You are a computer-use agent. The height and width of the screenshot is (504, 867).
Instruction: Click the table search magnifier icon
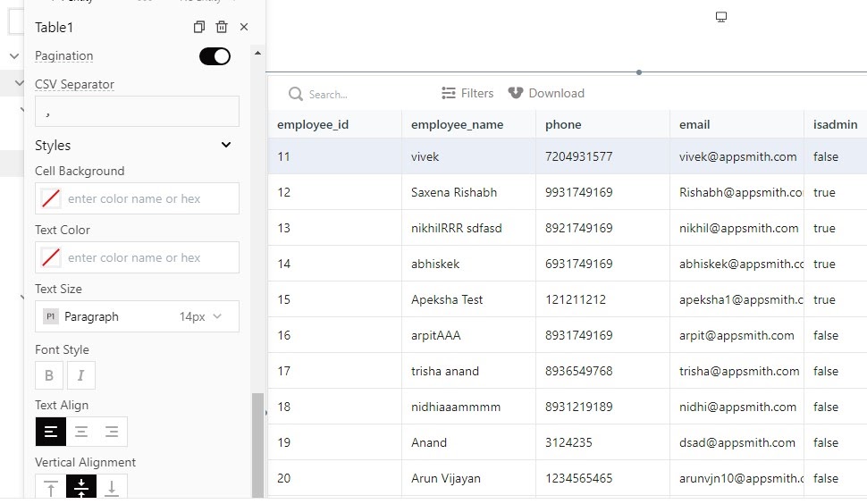(296, 94)
